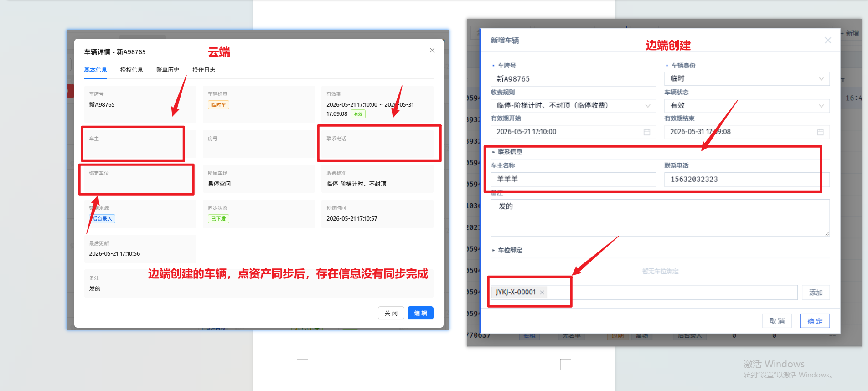
Task: Click the 创建时间 value 2026-05-21 17:10:57
Action: tap(352, 219)
